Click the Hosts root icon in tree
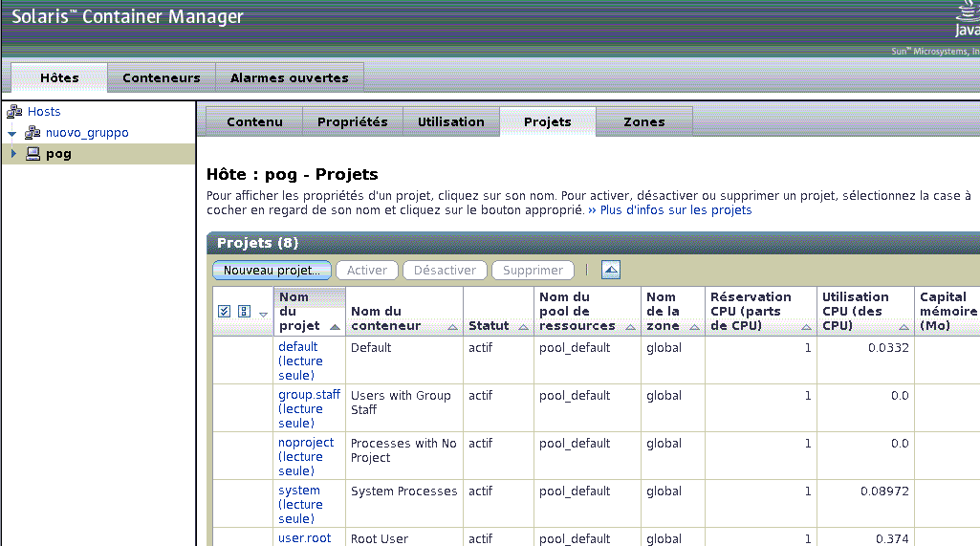Image resolution: width=980 pixels, height=546 pixels. (14, 111)
